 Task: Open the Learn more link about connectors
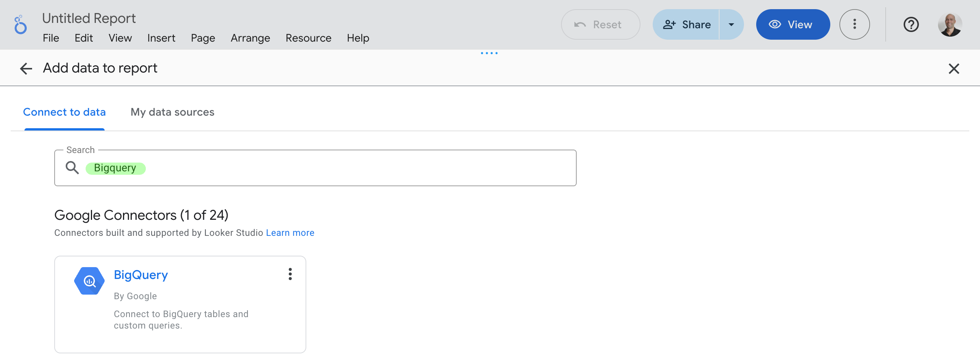pyautogui.click(x=290, y=232)
